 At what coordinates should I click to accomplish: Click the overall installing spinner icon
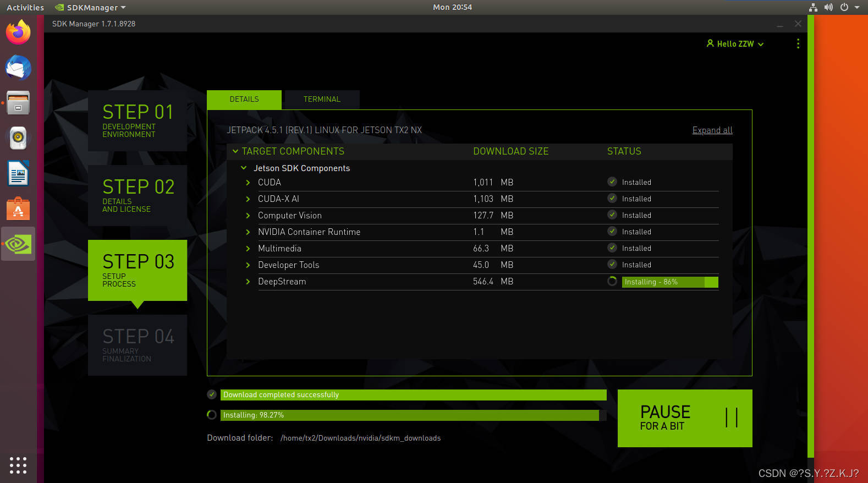(212, 415)
